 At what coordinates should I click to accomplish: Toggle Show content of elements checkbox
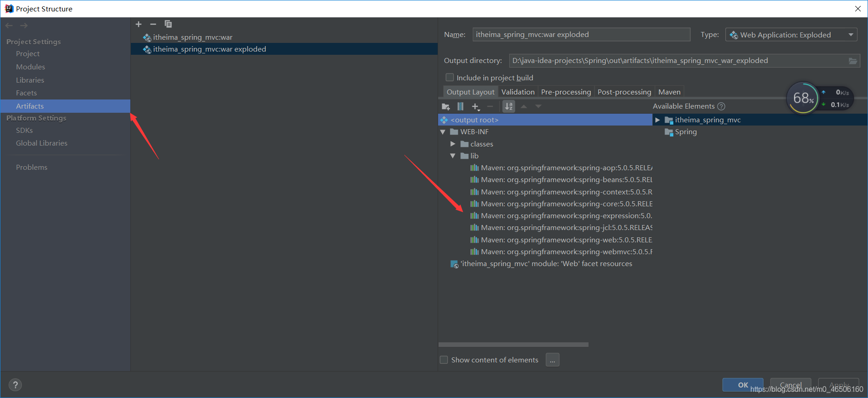444,360
